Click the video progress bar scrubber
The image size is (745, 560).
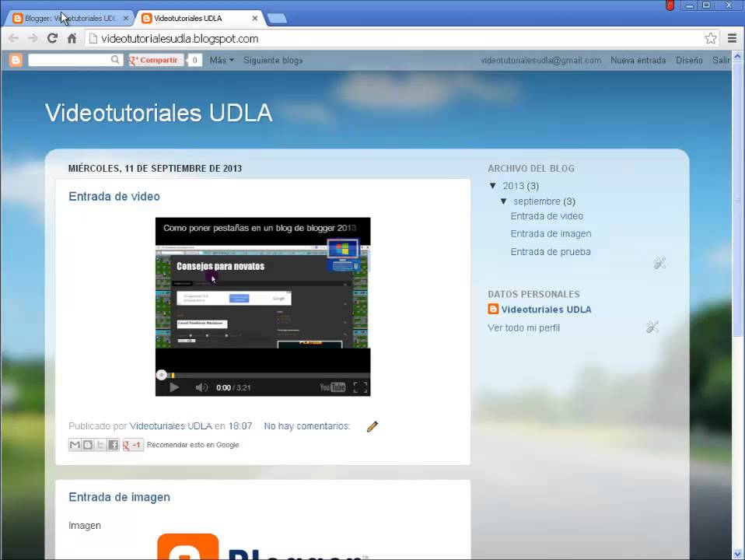(x=162, y=375)
